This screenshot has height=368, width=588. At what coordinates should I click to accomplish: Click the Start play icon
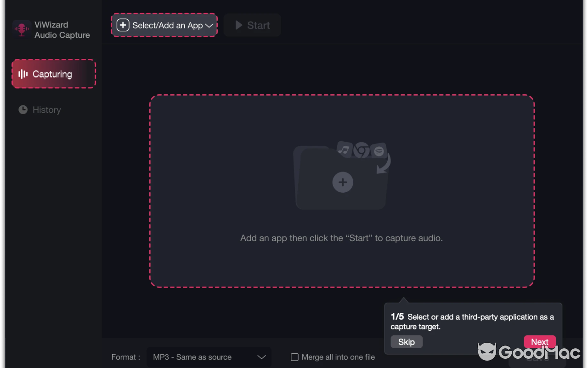tap(239, 25)
